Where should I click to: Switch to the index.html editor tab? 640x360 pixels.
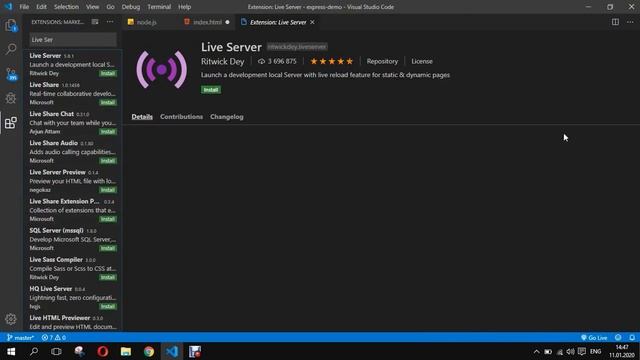pyautogui.click(x=207, y=22)
